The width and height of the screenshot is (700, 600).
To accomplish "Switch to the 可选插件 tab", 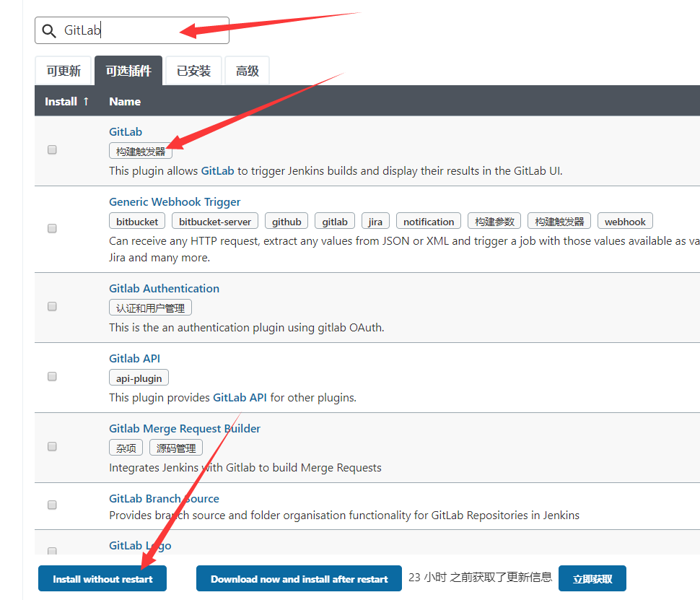I will (x=128, y=71).
